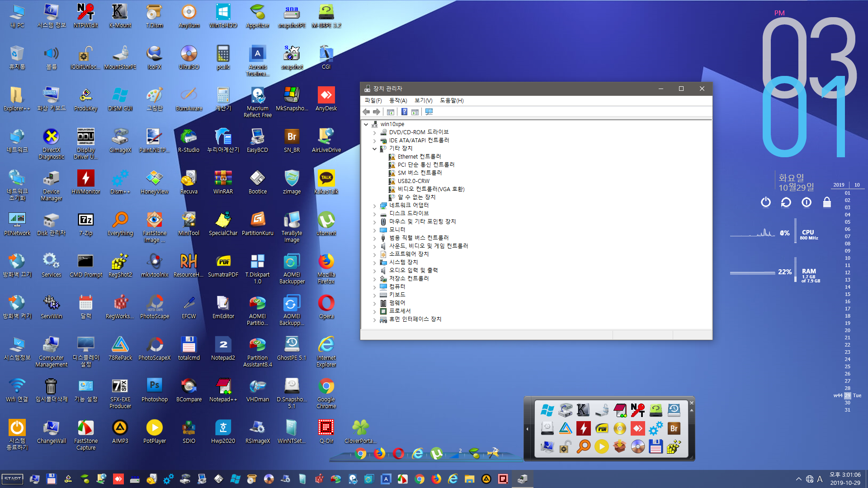Open the 동작(A) menu
The height and width of the screenshot is (488, 868).
pyautogui.click(x=398, y=100)
